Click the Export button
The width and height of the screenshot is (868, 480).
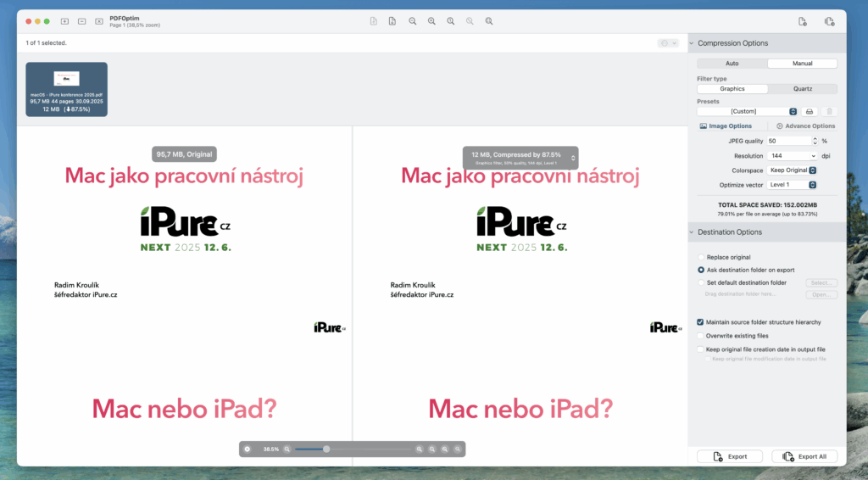(729, 456)
